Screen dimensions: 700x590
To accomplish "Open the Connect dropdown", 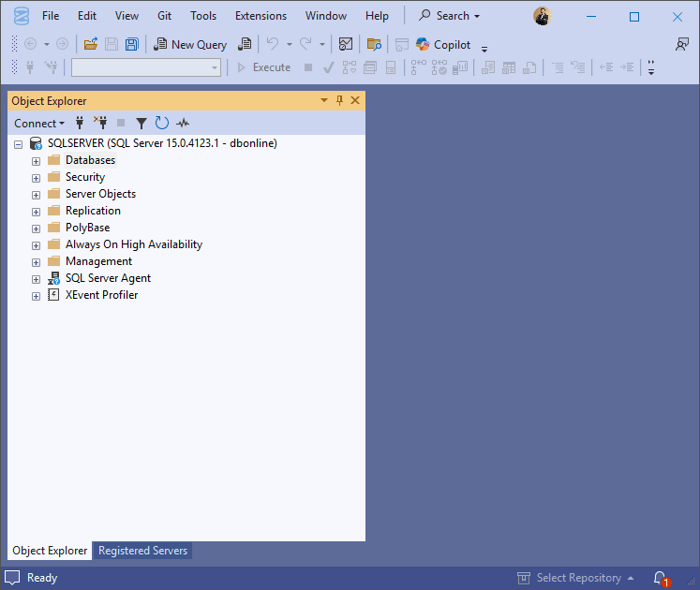I will [x=39, y=124].
